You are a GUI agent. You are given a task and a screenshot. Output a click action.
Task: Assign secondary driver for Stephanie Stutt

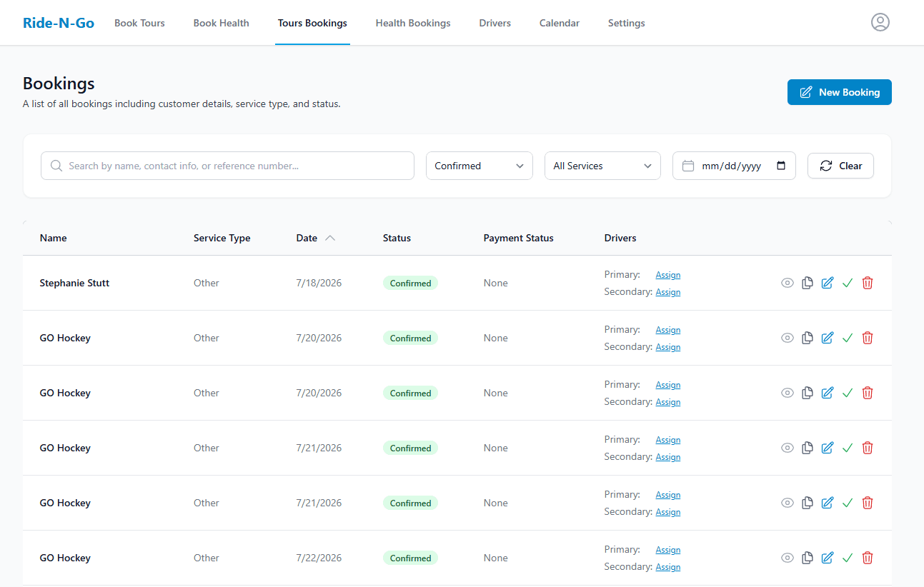[x=668, y=292]
